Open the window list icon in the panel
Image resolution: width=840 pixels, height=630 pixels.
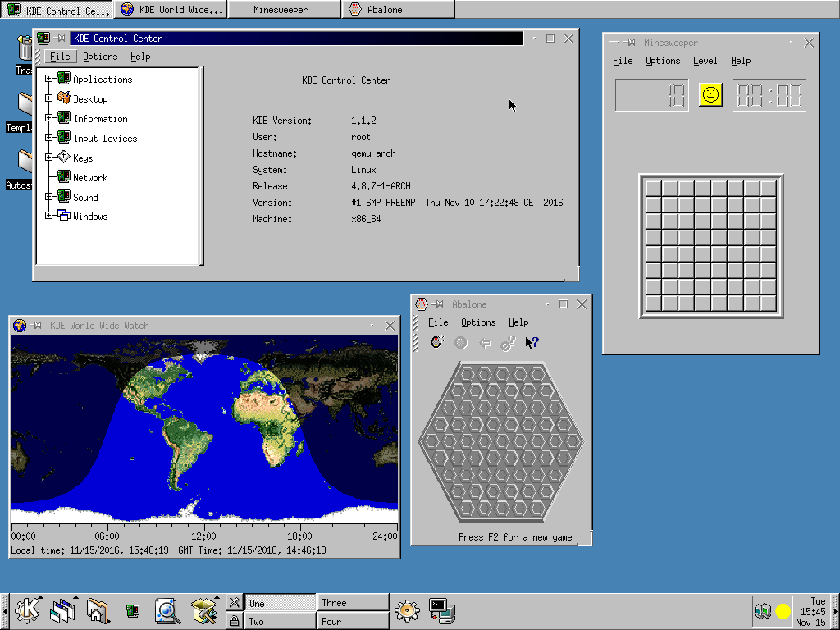pos(63,610)
